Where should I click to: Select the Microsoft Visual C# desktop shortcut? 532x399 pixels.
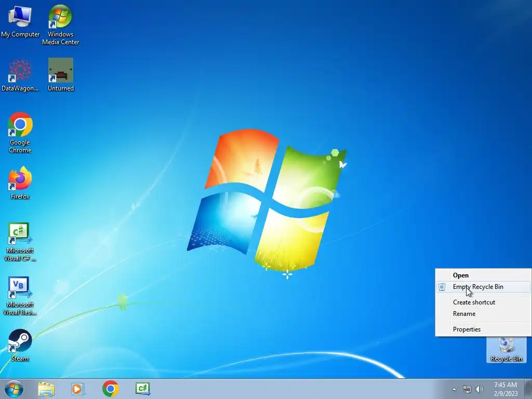[x=20, y=242]
